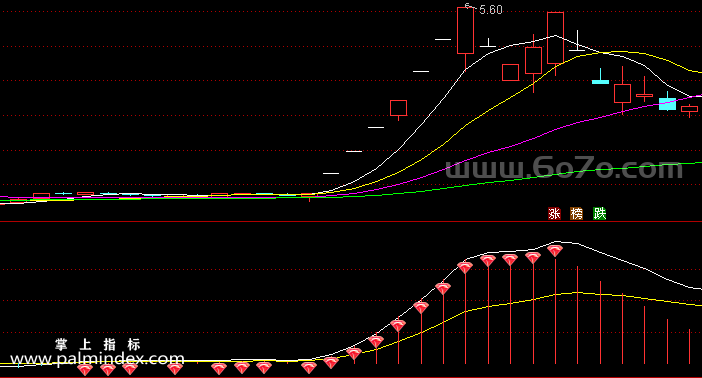Click the red divider between chart panels
The height and width of the screenshot is (378, 702).
[351, 222]
